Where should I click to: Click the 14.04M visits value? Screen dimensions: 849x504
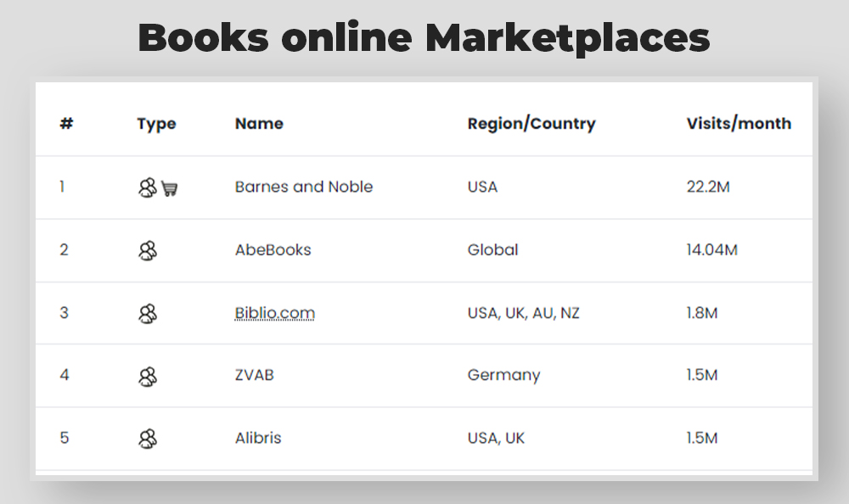[x=711, y=249]
